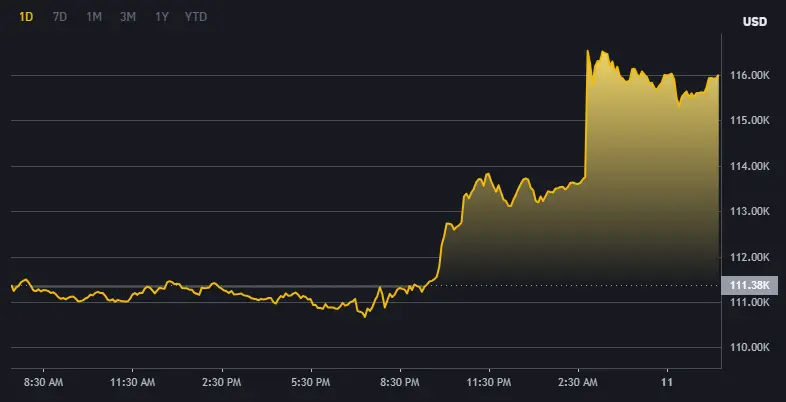Switch chart to 1M range
The width and height of the screenshot is (786, 402).
point(94,17)
